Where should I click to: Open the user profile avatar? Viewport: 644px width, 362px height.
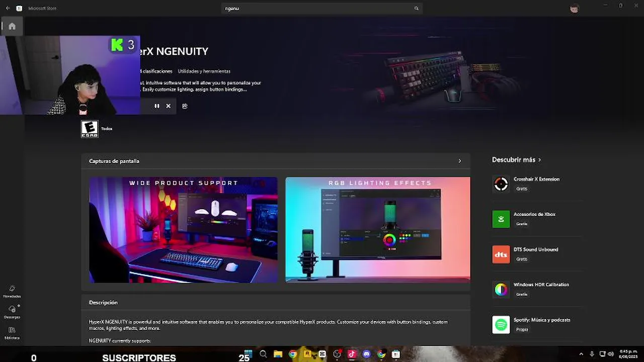(x=575, y=9)
